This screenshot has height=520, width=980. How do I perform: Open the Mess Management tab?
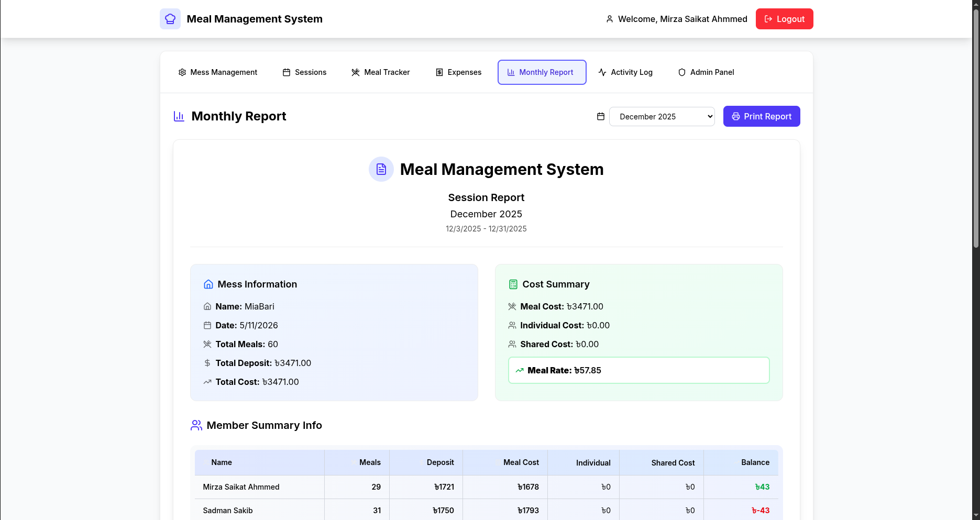pyautogui.click(x=218, y=72)
